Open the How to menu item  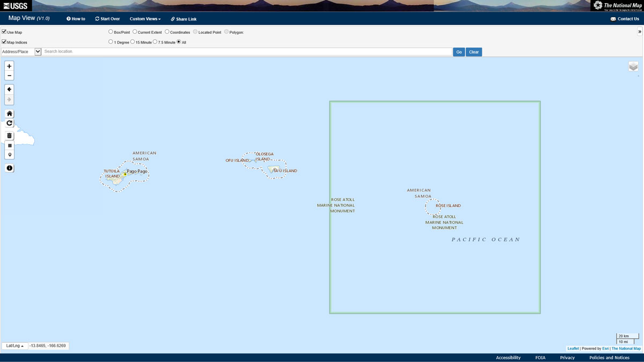(x=76, y=19)
